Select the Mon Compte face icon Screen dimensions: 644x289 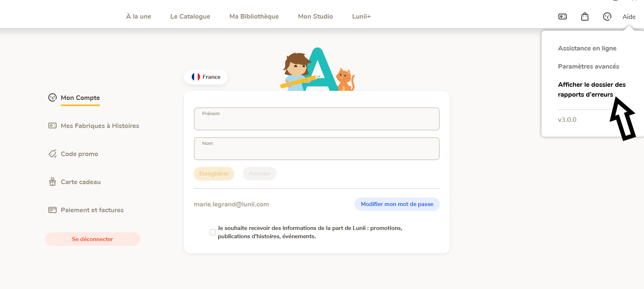click(x=52, y=98)
